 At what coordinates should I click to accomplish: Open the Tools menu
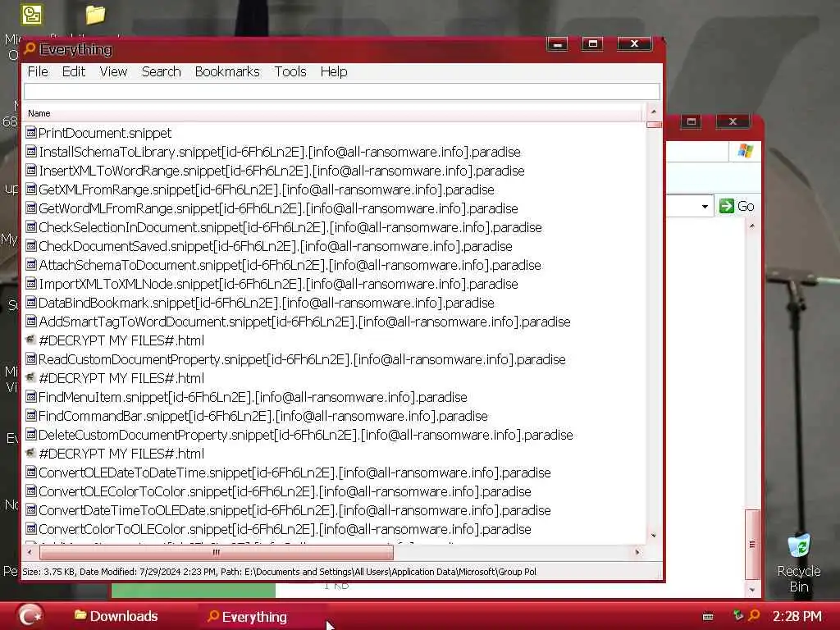[290, 72]
